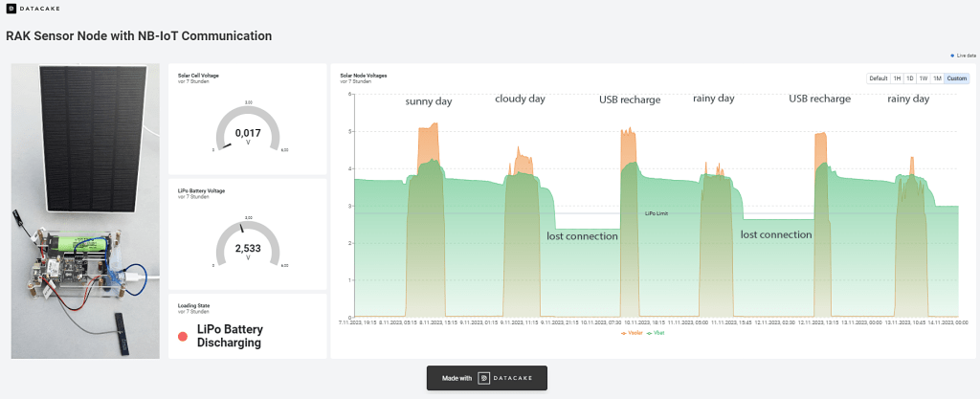
Task: Click the red LiPo Battery Discharging status dot
Action: point(183,336)
